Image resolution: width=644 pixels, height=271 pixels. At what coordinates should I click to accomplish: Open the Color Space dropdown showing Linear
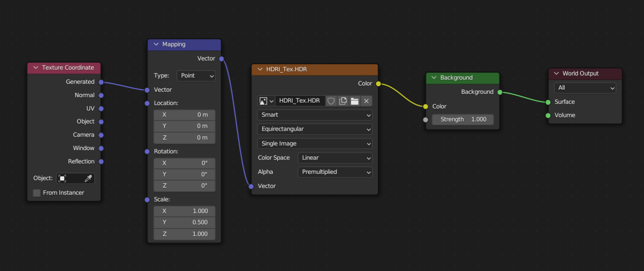[x=335, y=157]
